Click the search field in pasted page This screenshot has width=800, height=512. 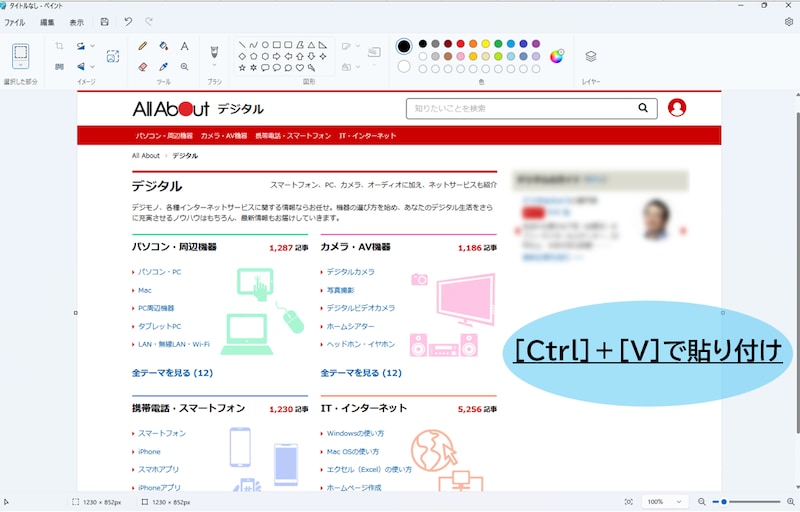tap(532, 108)
